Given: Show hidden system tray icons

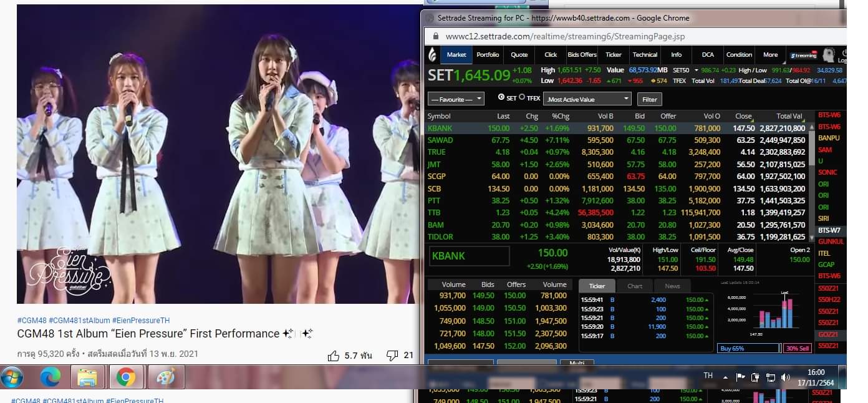Looking at the screenshot, I should pos(725,377).
